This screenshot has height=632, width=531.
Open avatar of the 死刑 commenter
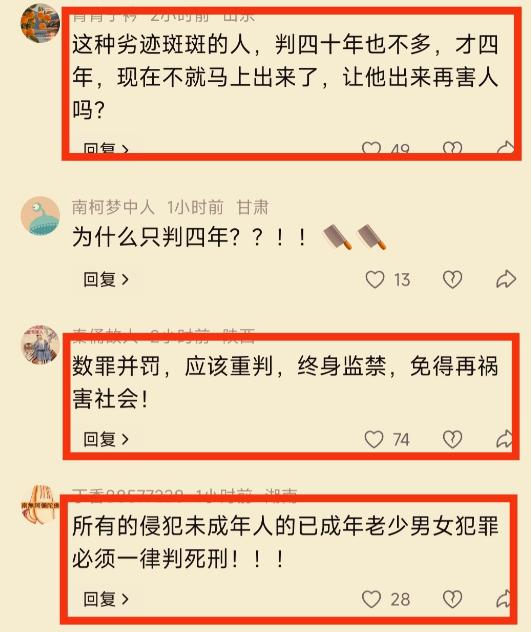(x=40, y=505)
